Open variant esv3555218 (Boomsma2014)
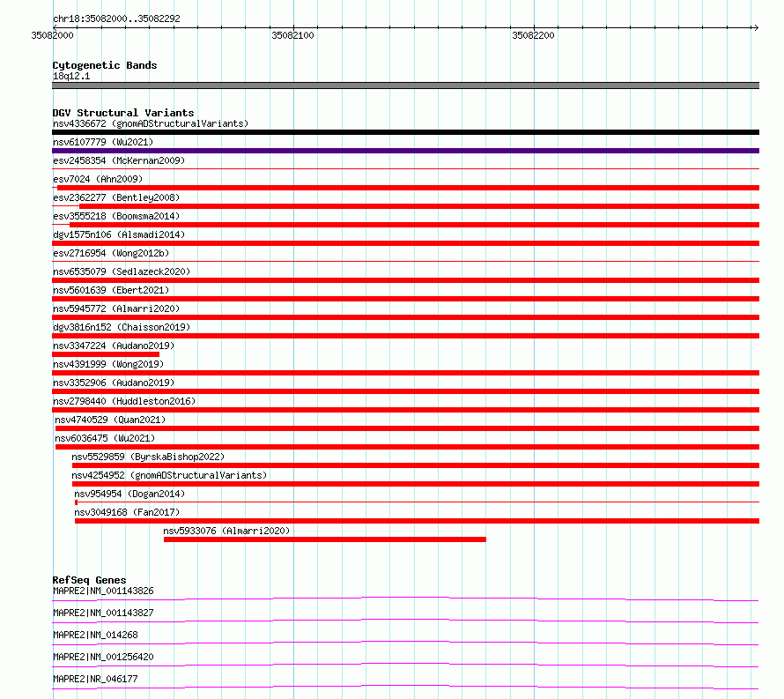784x699 pixels. point(116,216)
